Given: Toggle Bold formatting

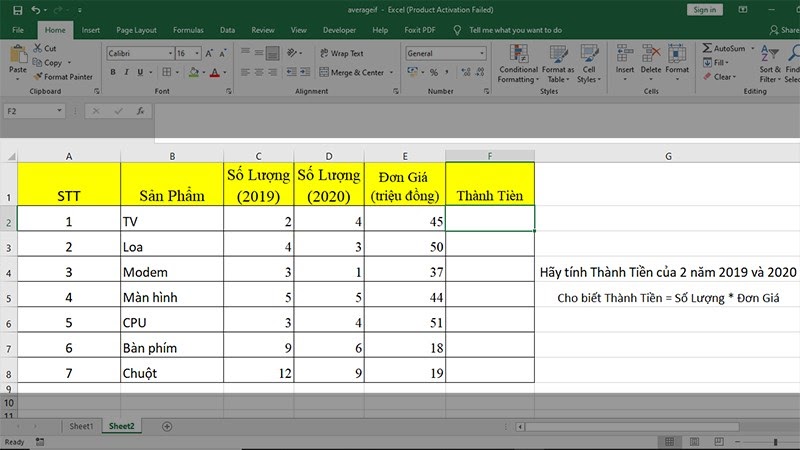Looking at the screenshot, I should (113, 72).
